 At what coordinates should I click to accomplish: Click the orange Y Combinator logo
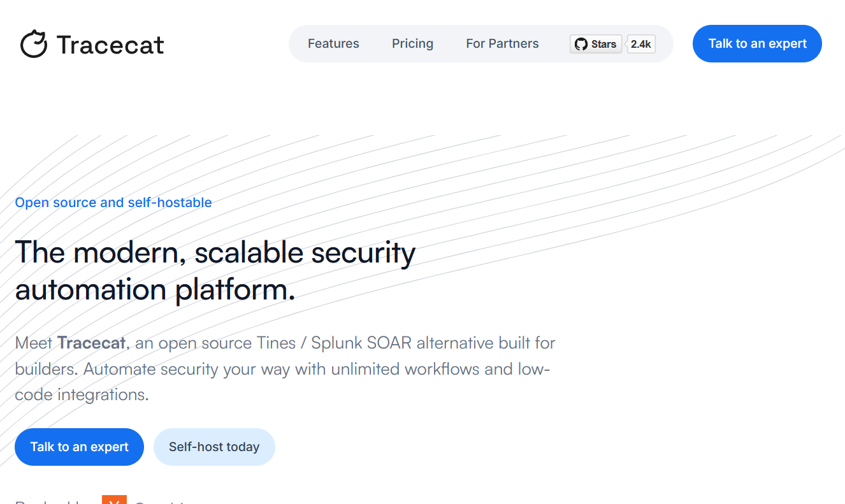click(115, 500)
